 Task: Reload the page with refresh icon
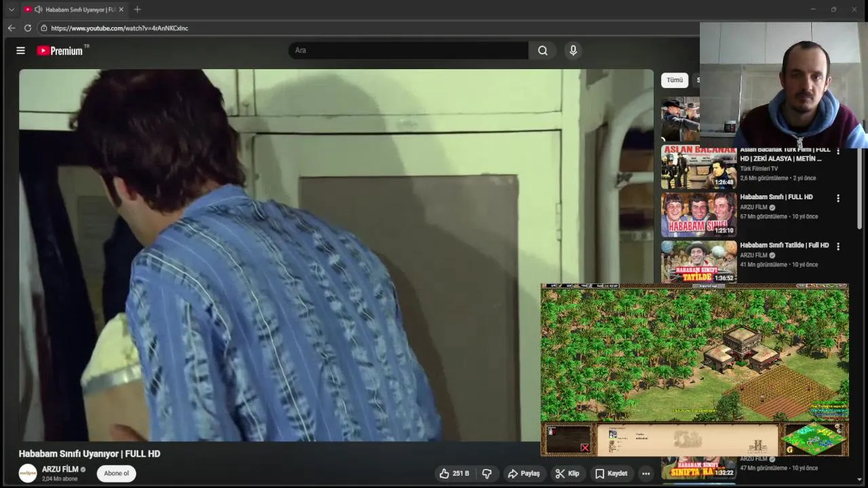pos(28,28)
